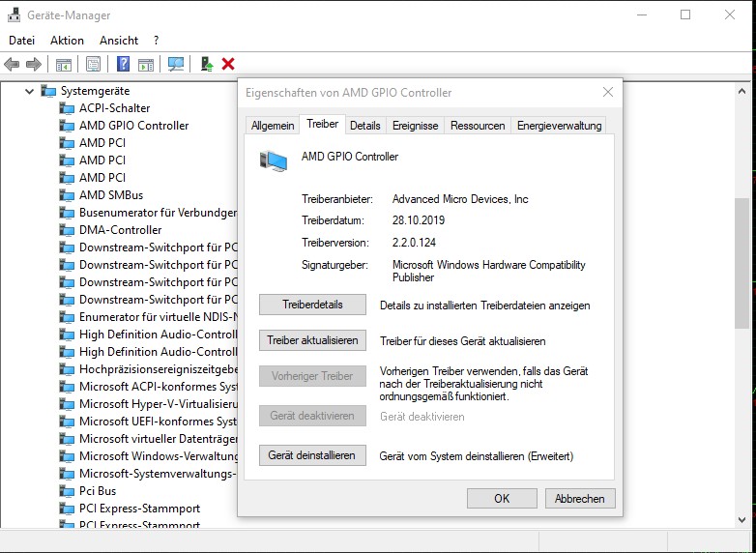Click the Geräte-Manager title bar icon
The height and width of the screenshot is (553, 756).
[x=14, y=15]
